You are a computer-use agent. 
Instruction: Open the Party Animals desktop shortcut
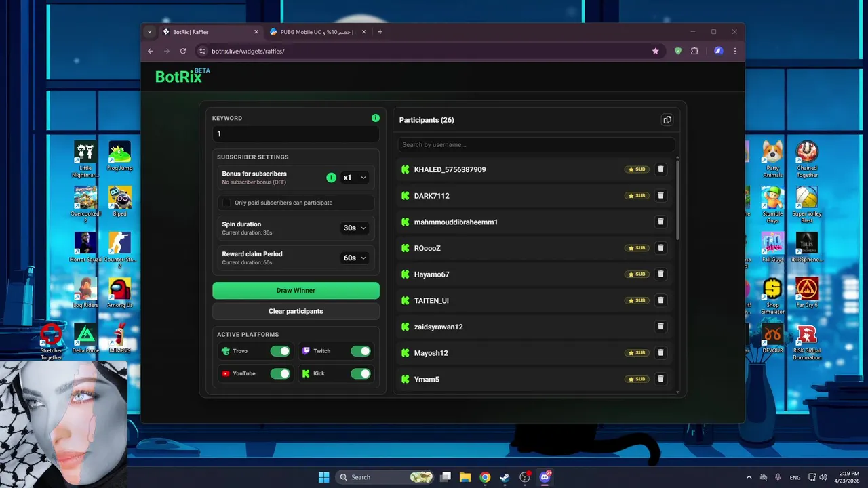[772, 159]
